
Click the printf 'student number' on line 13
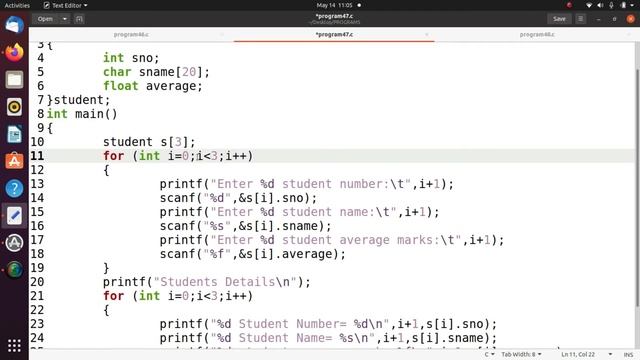pos(307,184)
